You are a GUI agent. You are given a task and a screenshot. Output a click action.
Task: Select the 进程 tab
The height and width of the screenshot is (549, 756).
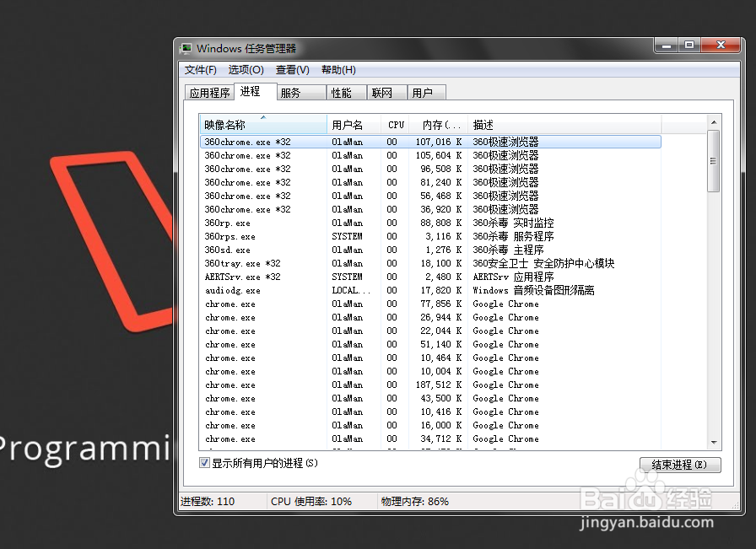point(255,91)
